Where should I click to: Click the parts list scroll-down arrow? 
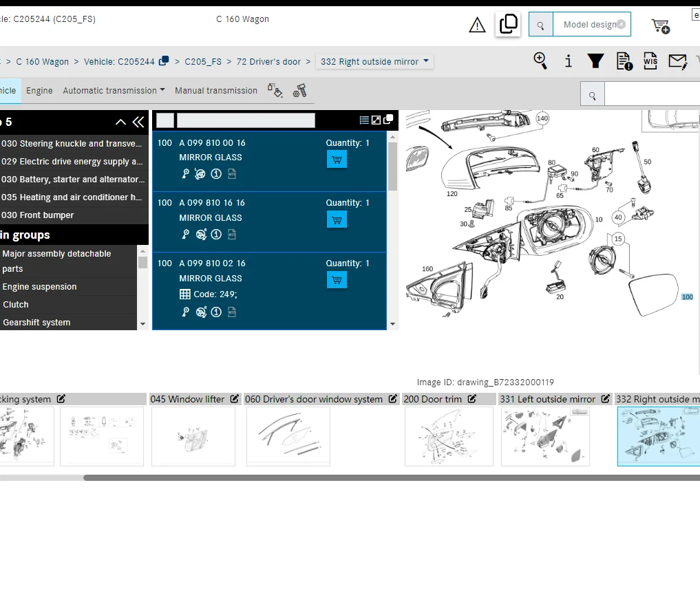tap(392, 324)
